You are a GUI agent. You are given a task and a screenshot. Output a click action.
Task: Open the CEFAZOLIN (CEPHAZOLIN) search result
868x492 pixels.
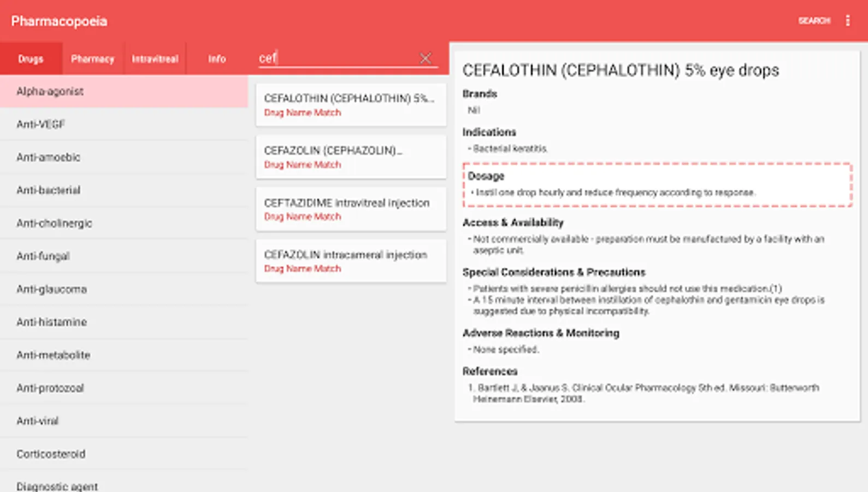(x=351, y=157)
